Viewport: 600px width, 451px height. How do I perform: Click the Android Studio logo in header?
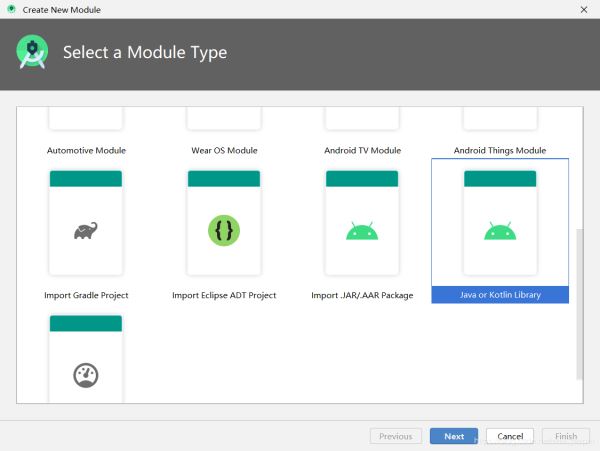click(x=32, y=52)
